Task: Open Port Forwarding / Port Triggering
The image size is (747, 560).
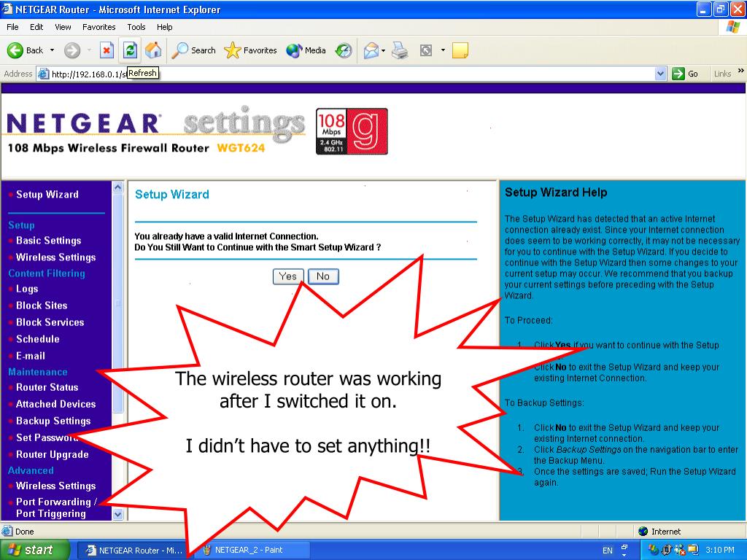Action: pos(56,507)
